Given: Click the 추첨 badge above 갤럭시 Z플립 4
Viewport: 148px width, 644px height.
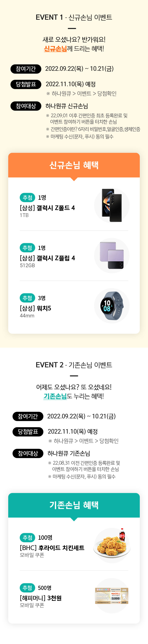Looking at the screenshot, I should [27, 248].
